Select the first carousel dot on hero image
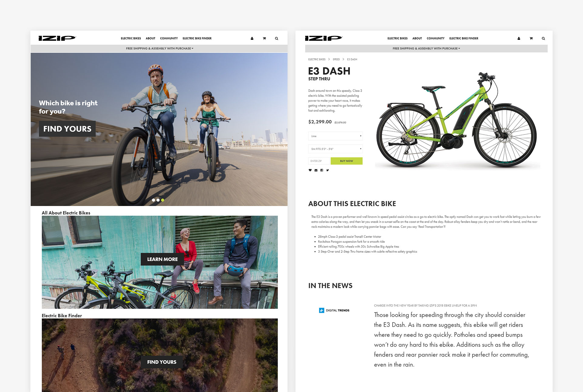 153,200
